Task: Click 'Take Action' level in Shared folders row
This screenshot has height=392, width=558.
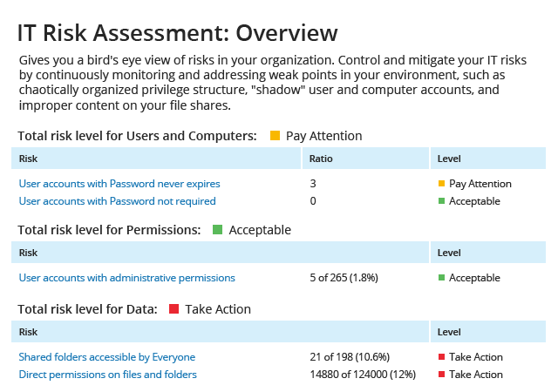Action: [476, 357]
